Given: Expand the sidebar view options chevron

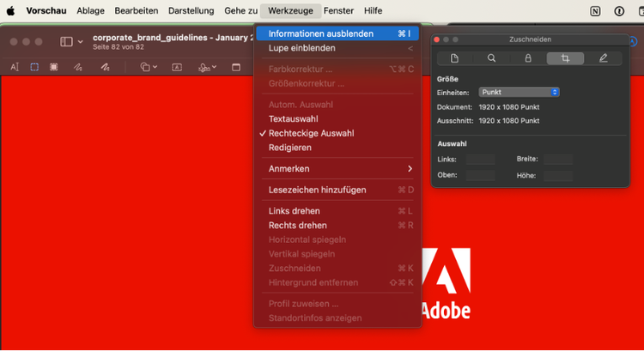Looking at the screenshot, I should point(81,42).
